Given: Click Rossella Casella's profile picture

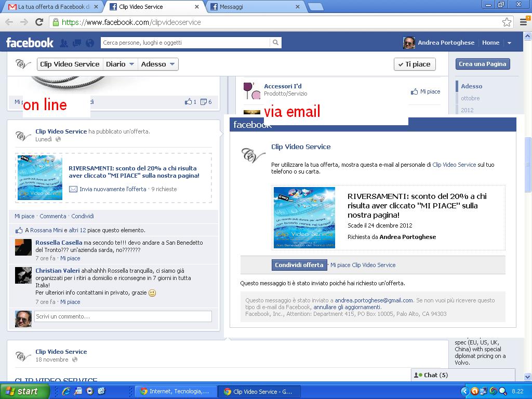Looking at the screenshot, I should (23, 247).
